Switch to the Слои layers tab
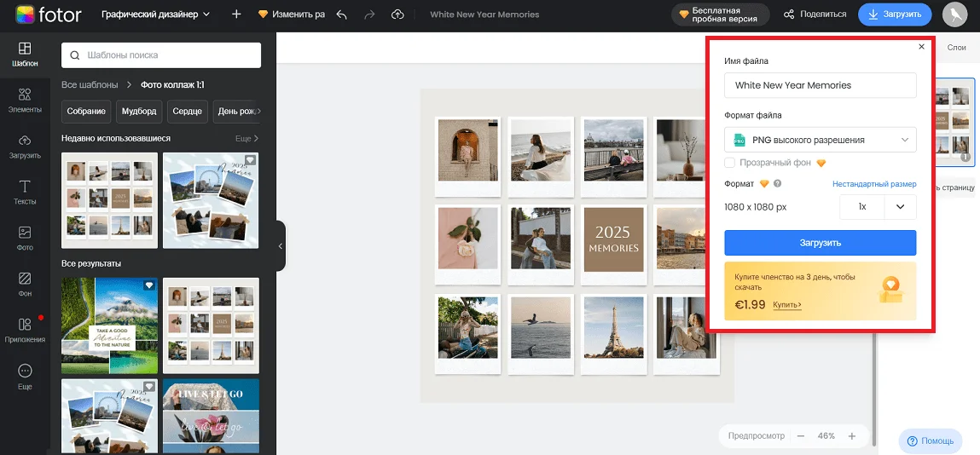Screen dimensions: 980x455 coord(957,49)
